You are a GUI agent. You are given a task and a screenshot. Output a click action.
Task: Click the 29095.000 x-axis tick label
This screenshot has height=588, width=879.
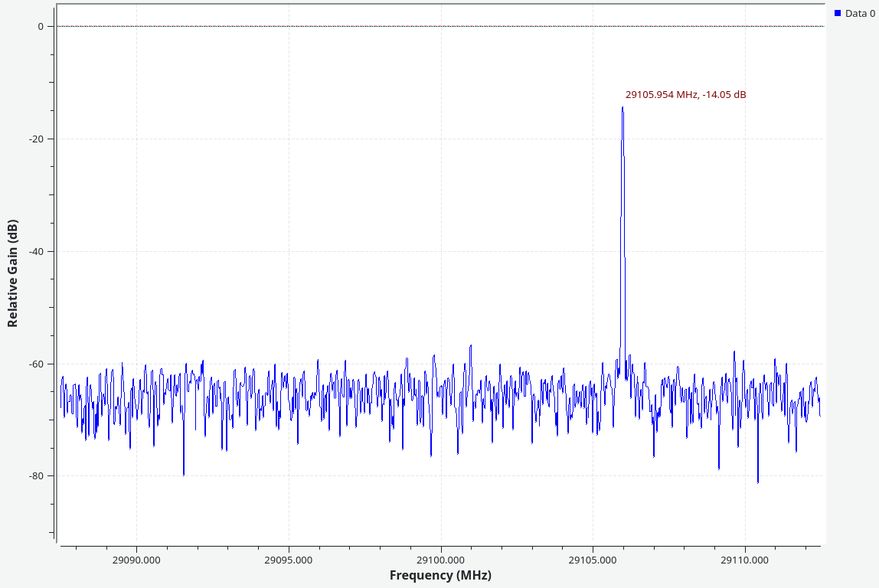click(289, 560)
